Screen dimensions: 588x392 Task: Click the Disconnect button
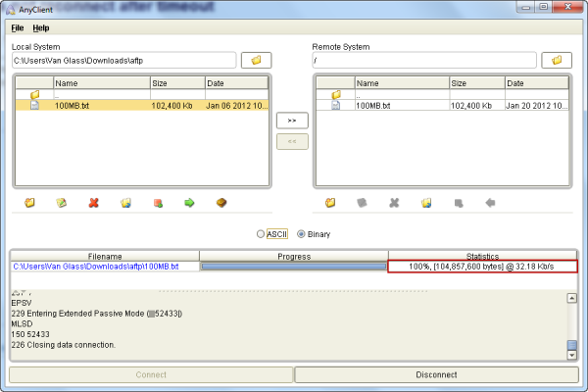pyautogui.click(x=436, y=374)
